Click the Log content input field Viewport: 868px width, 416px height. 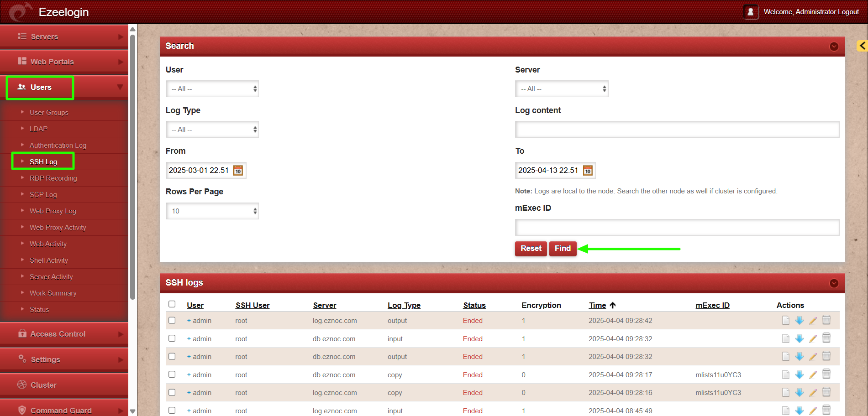[677, 130]
